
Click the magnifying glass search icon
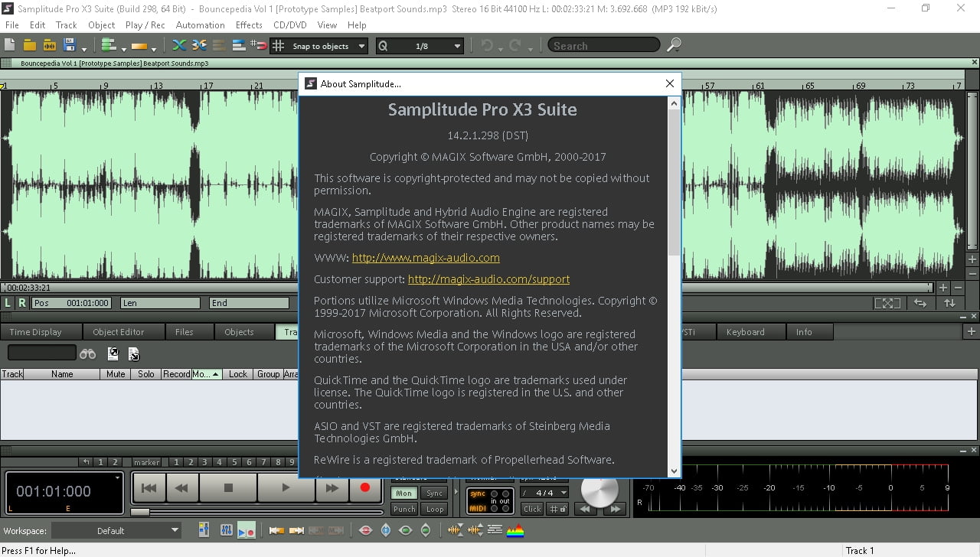click(x=674, y=46)
